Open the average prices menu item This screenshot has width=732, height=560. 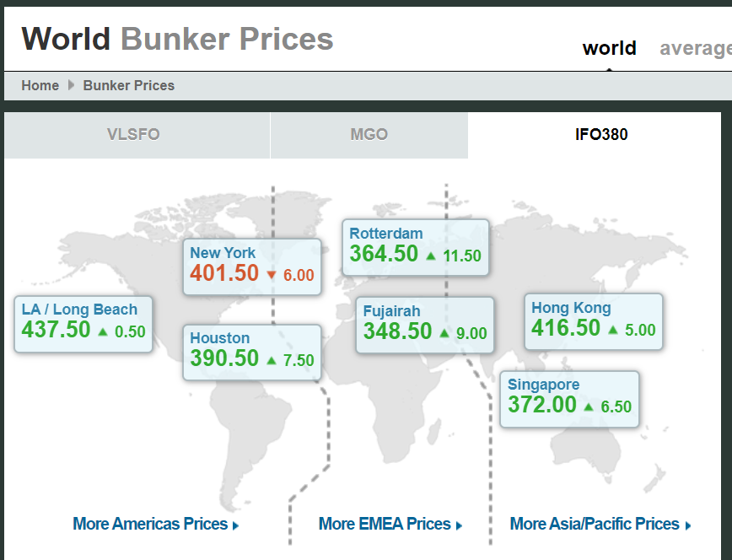click(695, 48)
